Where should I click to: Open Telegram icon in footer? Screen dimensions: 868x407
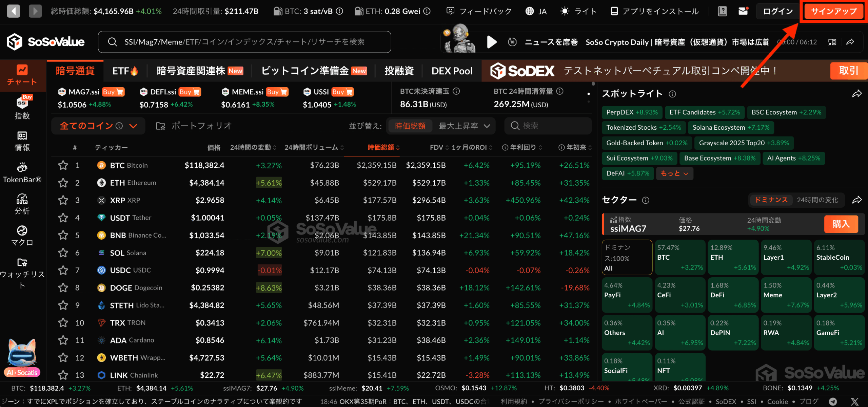(832, 402)
